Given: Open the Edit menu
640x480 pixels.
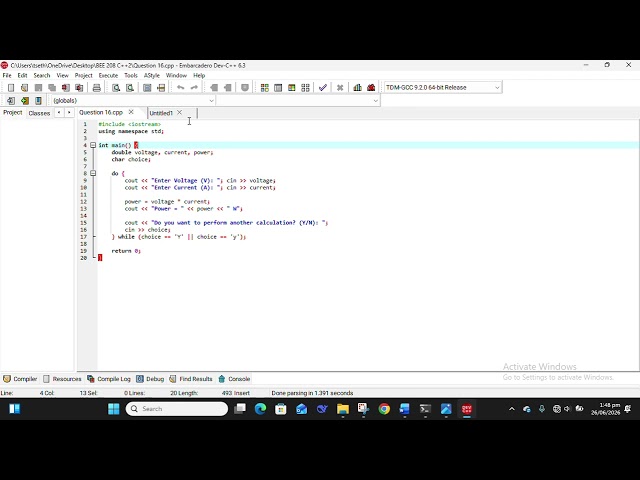Looking at the screenshot, I should pos(22,76).
